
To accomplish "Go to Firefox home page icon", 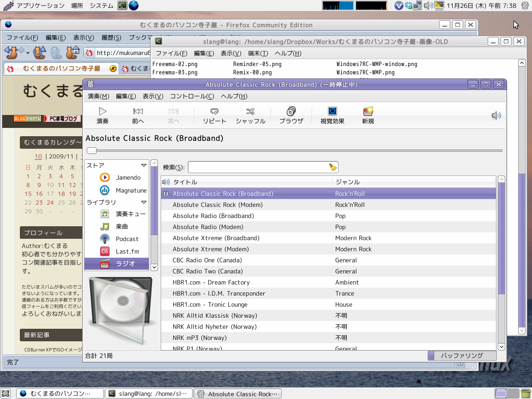I will click(72, 53).
